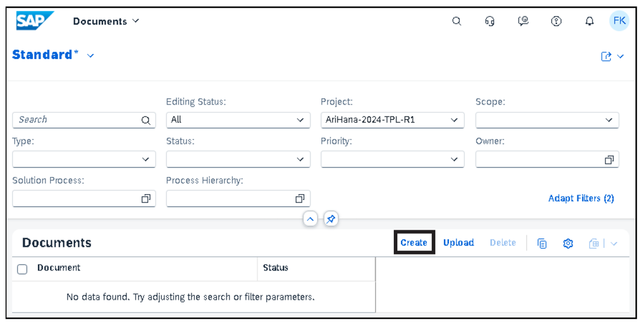Select all documents header checkbox
Screen dimensions: 644x326
[22, 268]
